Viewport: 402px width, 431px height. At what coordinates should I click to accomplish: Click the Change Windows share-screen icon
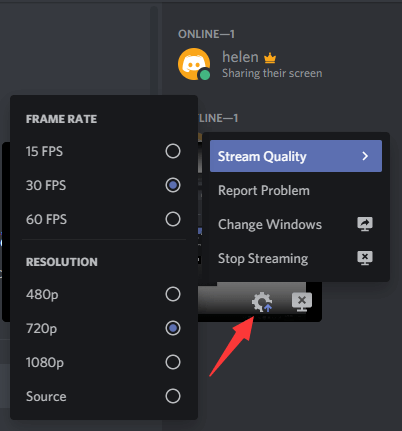365,224
